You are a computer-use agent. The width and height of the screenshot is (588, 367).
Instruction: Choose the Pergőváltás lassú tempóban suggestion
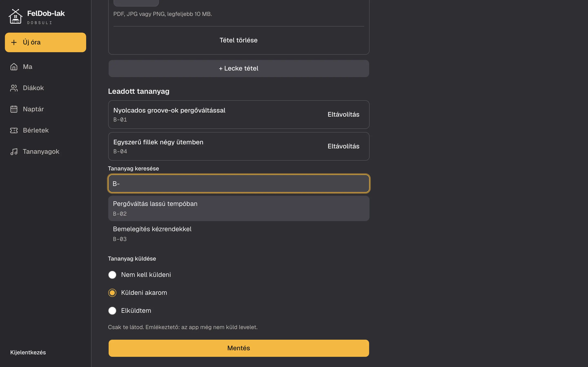239,208
